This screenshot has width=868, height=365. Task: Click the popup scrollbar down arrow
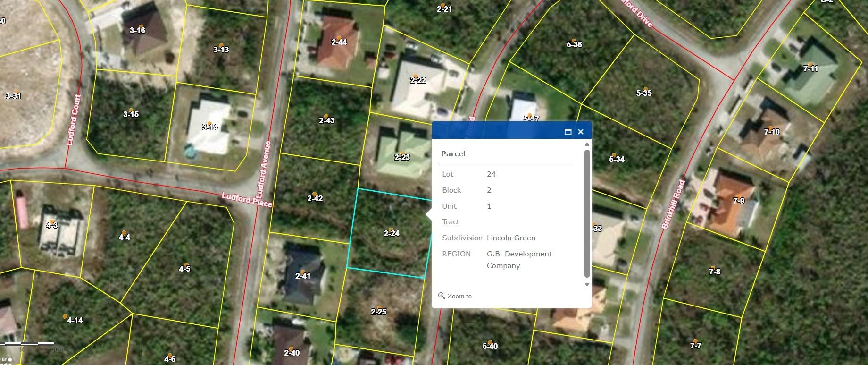point(587,284)
